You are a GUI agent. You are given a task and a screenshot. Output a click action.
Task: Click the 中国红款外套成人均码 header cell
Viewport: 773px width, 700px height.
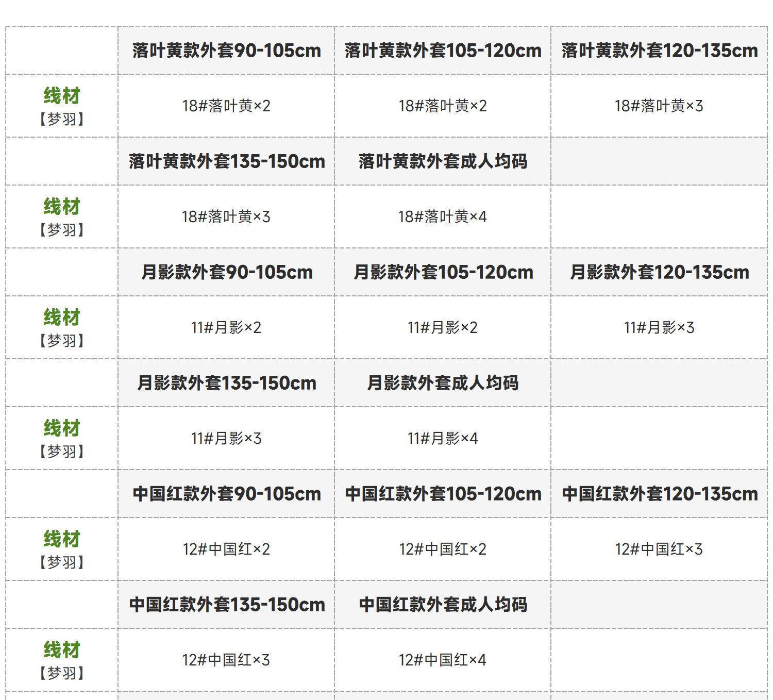(x=443, y=605)
